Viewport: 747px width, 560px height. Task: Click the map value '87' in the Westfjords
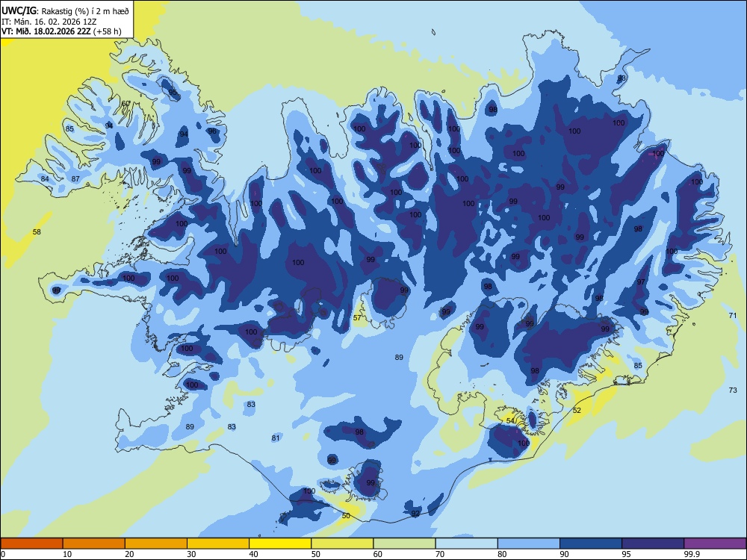(x=75, y=179)
